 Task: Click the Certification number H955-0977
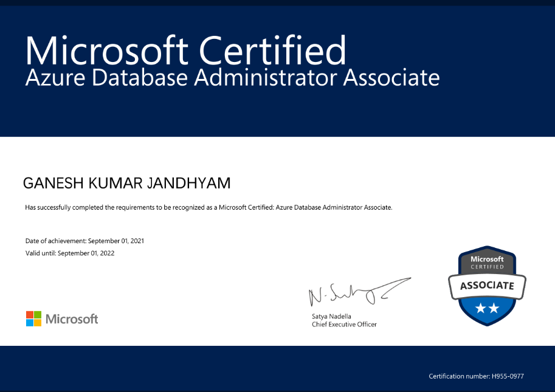[476, 376]
